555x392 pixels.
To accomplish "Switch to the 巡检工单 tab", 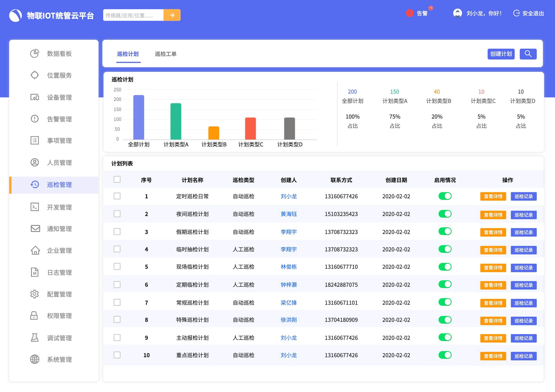I will point(166,54).
